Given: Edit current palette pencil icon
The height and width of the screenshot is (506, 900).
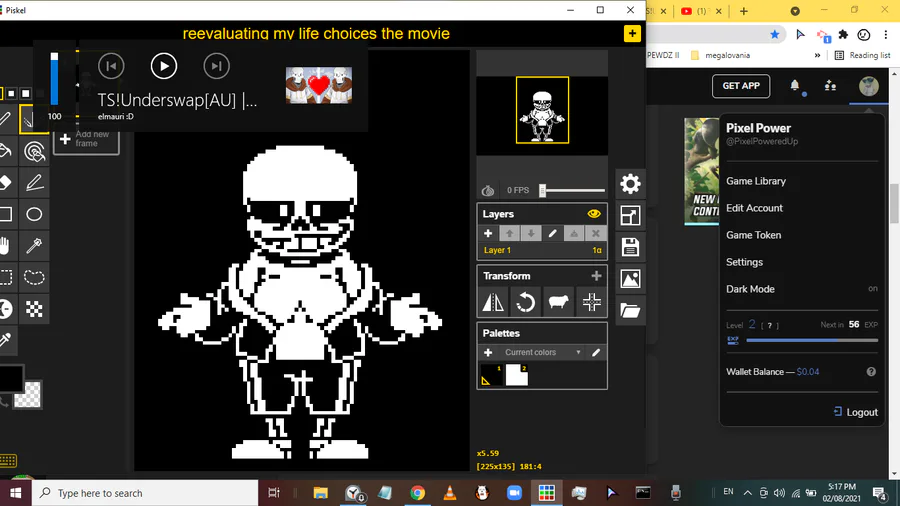Looking at the screenshot, I should click(596, 352).
